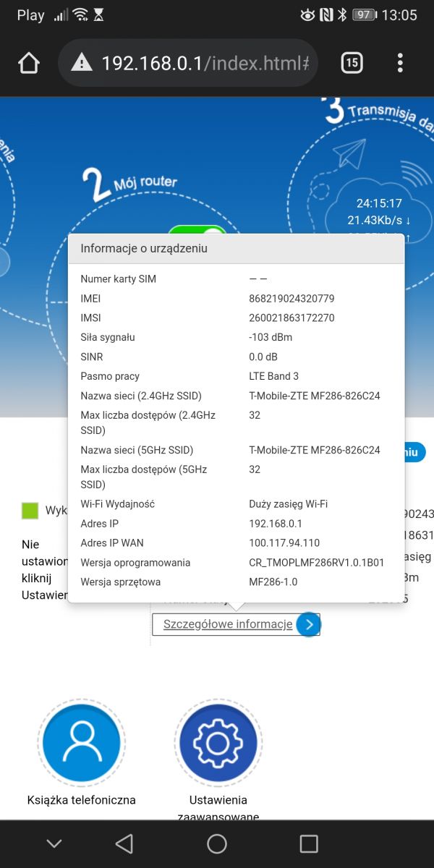The image size is (434, 868).
Task: Tap the battery indicator in status bar
Action: pos(364,14)
